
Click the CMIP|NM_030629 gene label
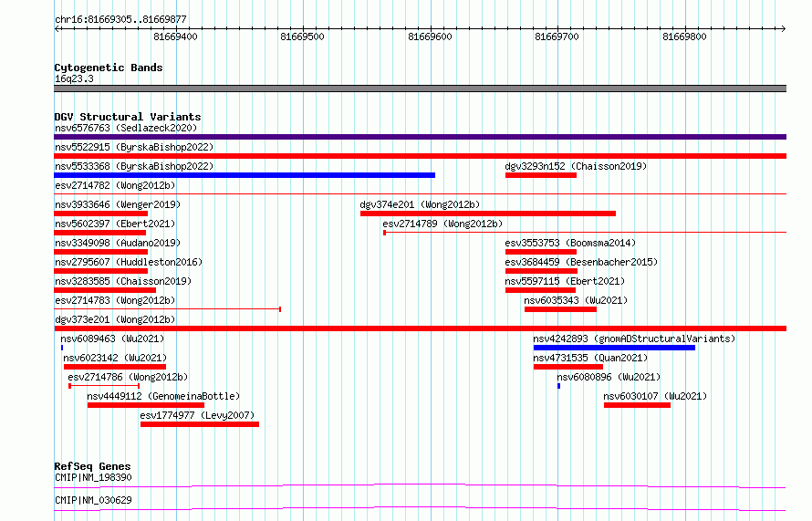coord(93,500)
